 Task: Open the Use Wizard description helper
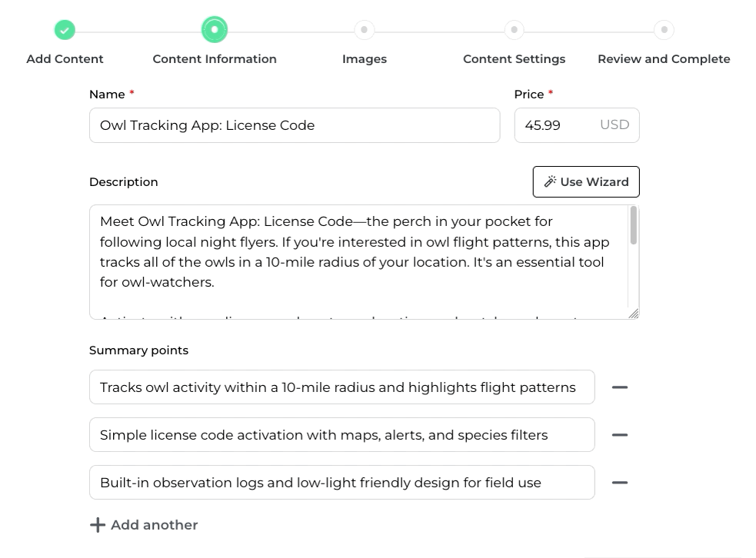pyautogui.click(x=586, y=182)
